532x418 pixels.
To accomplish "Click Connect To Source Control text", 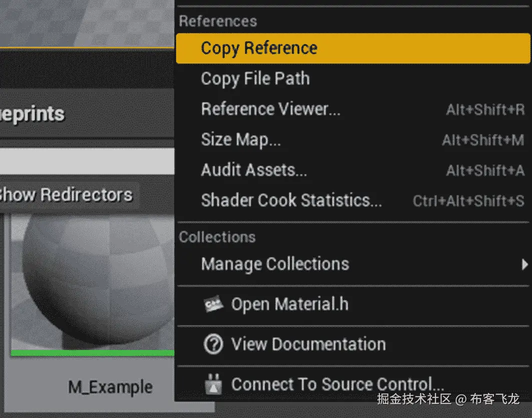I will coord(337,384).
